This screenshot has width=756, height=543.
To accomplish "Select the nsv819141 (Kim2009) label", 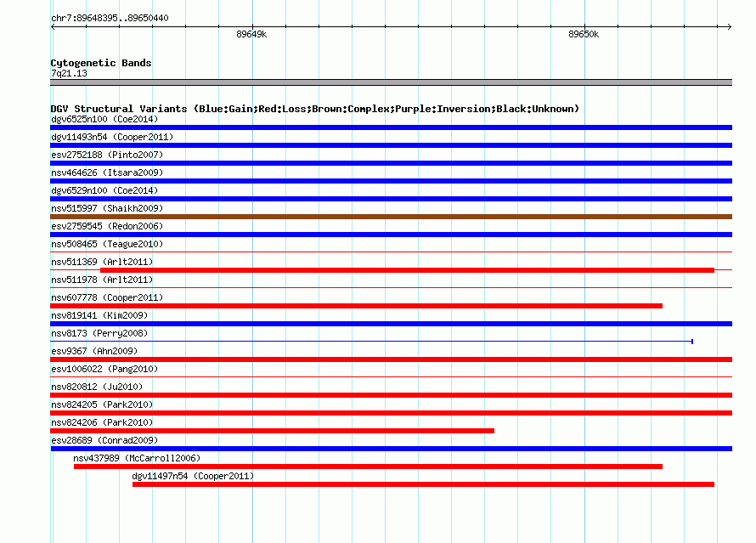I will (x=99, y=315).
